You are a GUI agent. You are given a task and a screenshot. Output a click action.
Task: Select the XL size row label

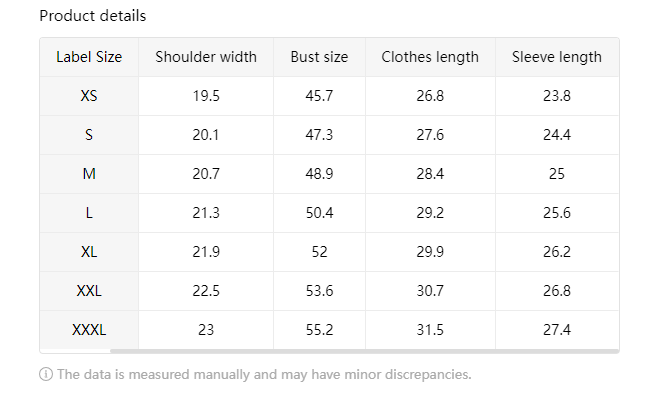click(x=89, y=252)
